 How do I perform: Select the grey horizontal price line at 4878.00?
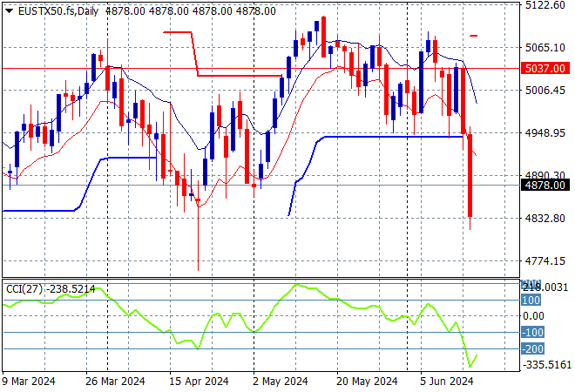pos(260,186)
